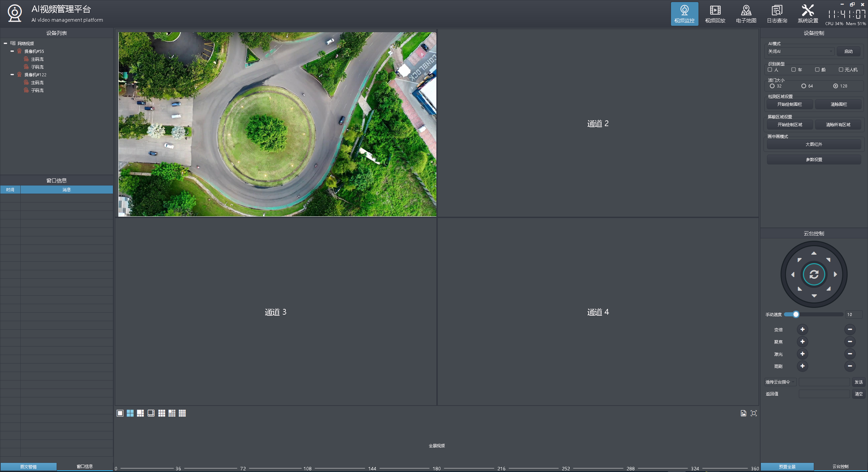
Task: Enable 人 person recognition checkbox
Action: (x=770, y=70)
